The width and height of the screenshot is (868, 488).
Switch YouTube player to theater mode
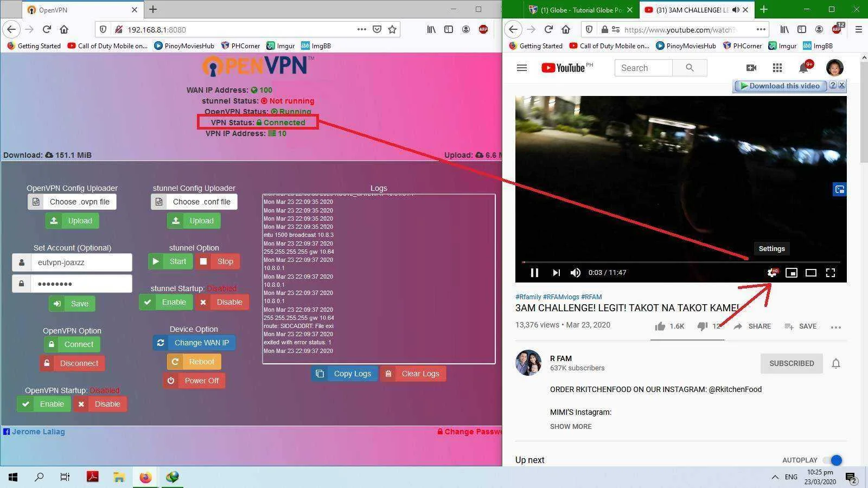click(x=811, y=273)
